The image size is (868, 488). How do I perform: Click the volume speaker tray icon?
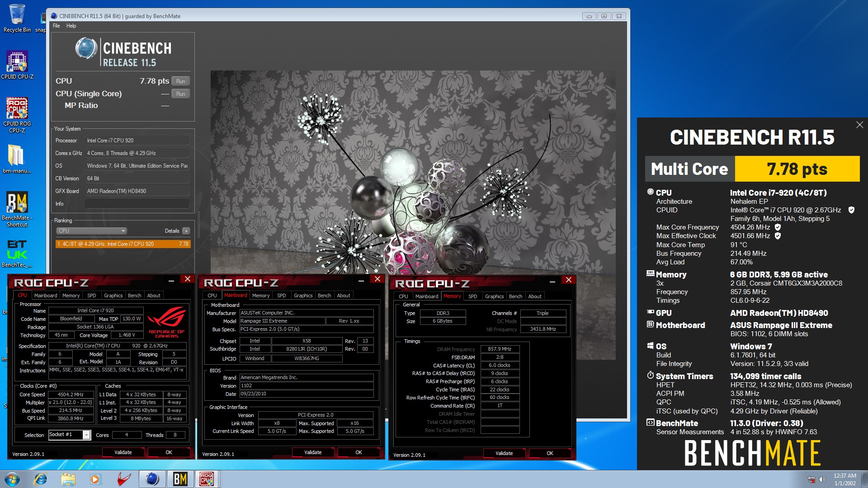coord(822,479)
